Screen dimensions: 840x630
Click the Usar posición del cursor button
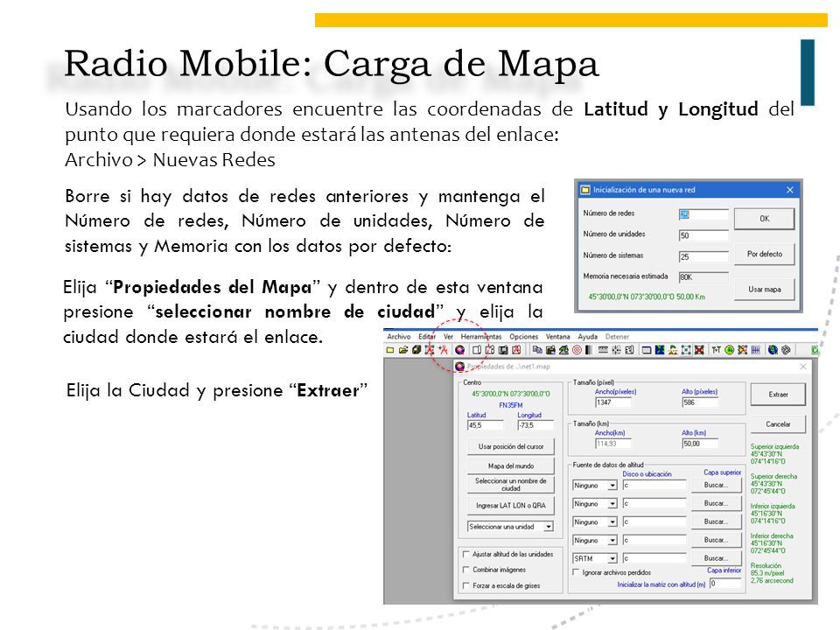(x=510, y=446)
